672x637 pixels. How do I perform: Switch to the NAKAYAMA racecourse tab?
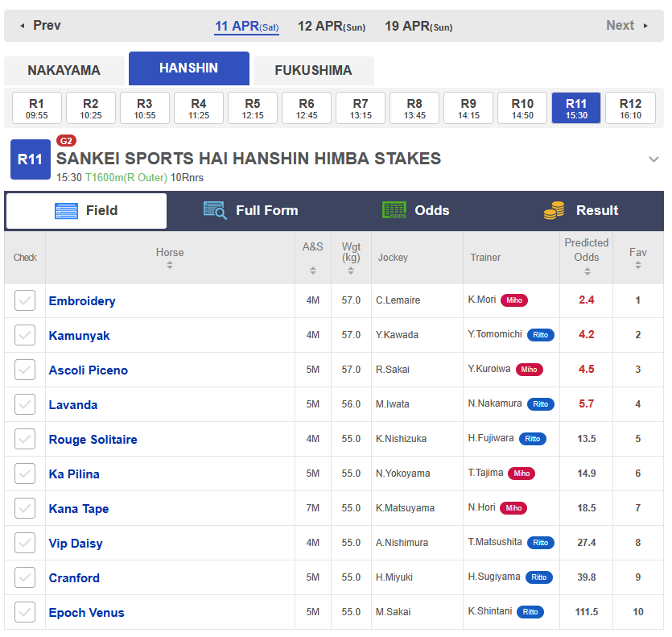pos(64,70)
